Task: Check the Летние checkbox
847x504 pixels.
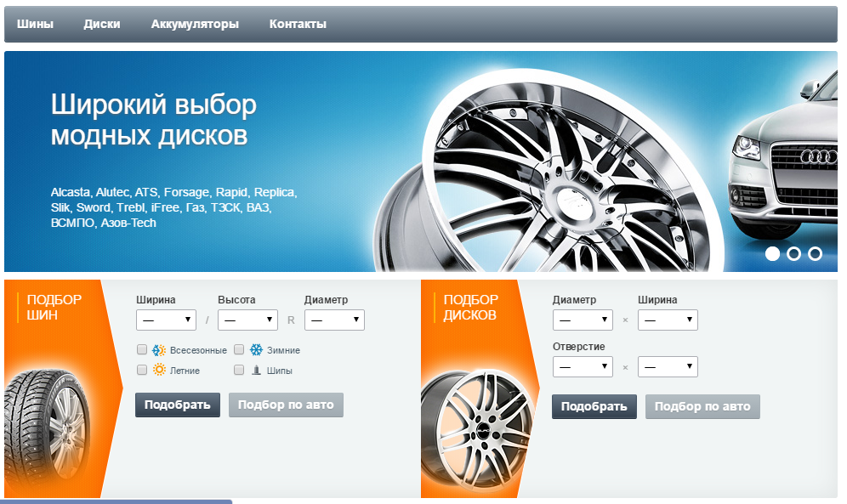Action: pos(142,371)
